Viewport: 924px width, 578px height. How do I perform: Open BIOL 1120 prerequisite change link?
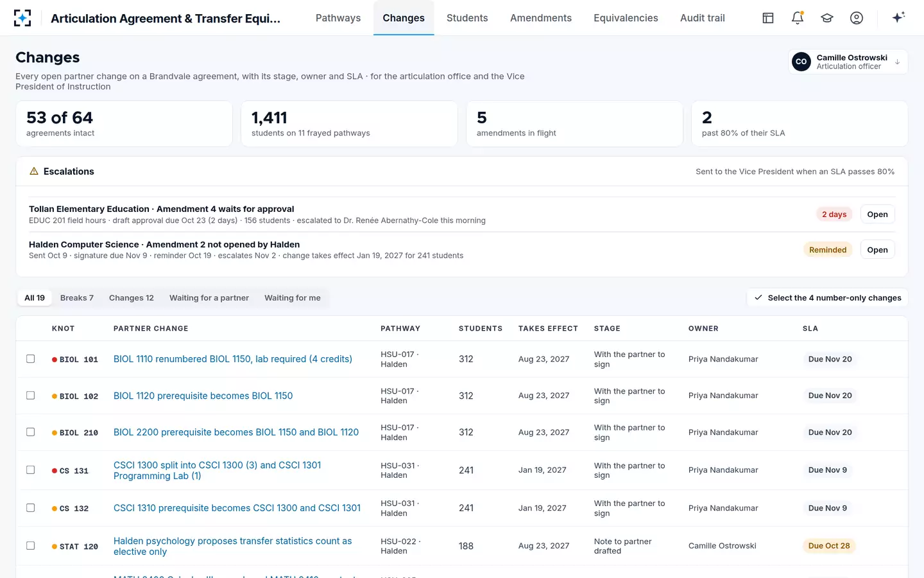coord(203,396)
